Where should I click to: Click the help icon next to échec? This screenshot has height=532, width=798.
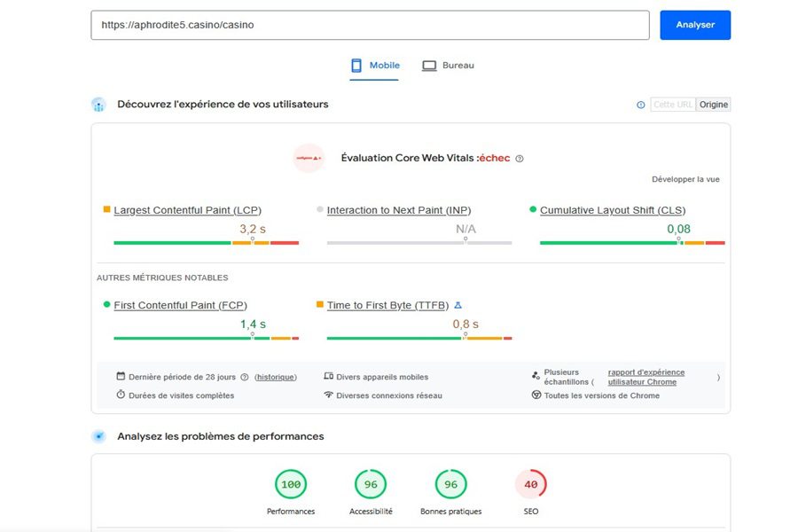[519, 159]
